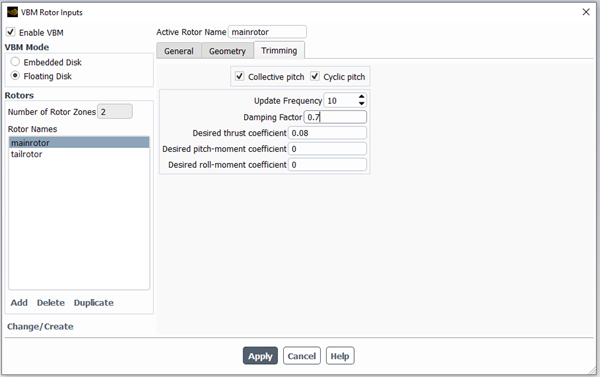Click Duplicate under the rotor list
This screenshot has height=378, width=600.
pos(94,303)
